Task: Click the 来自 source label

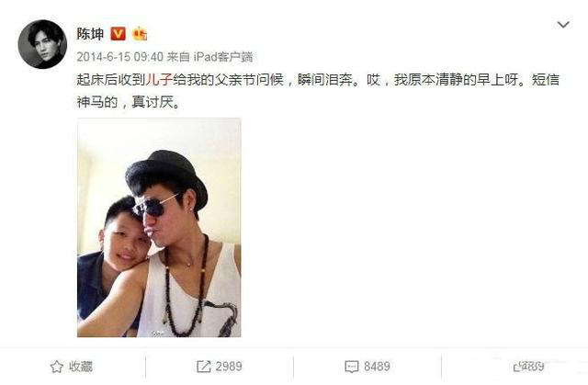Action: click(x=178, y=57)
